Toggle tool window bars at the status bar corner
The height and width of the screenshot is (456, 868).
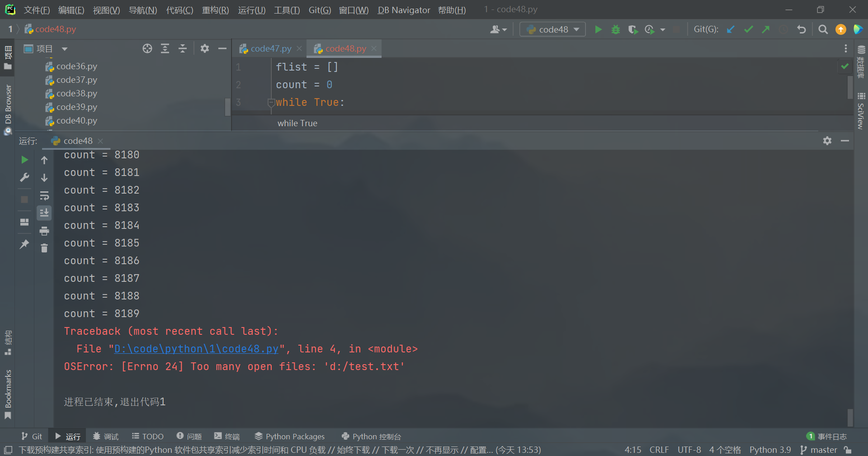[x=8, y=450]
